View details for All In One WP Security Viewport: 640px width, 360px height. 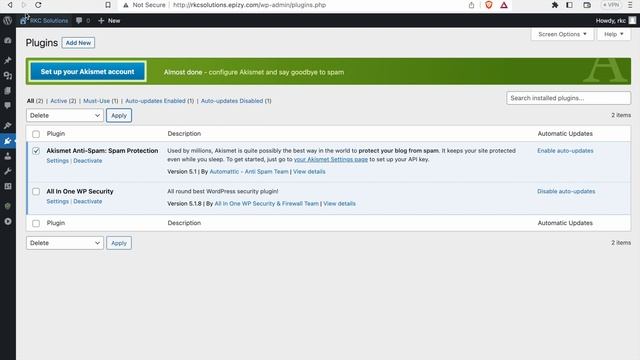[339, 204]
